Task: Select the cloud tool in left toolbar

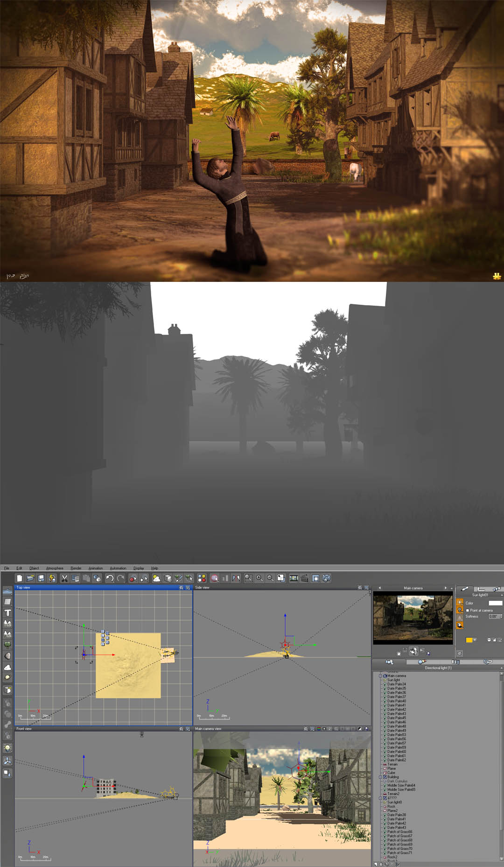Action: pos(7,667)
